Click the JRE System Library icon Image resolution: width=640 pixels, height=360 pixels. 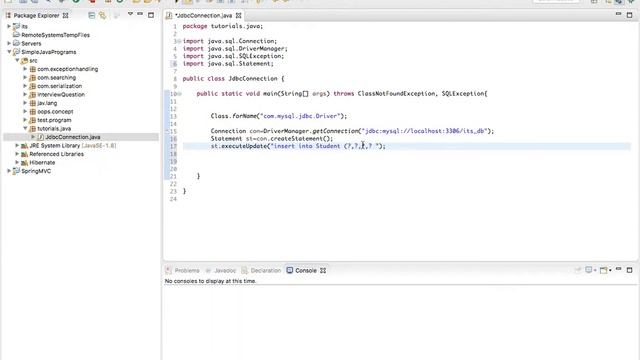click(x=24, y=145)
